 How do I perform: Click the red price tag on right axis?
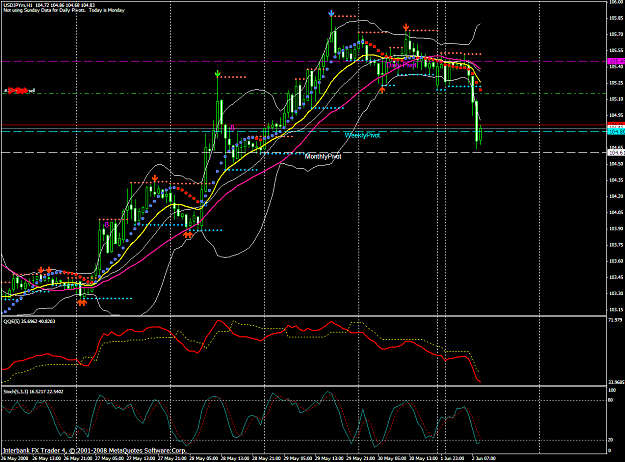coord(616,124)
